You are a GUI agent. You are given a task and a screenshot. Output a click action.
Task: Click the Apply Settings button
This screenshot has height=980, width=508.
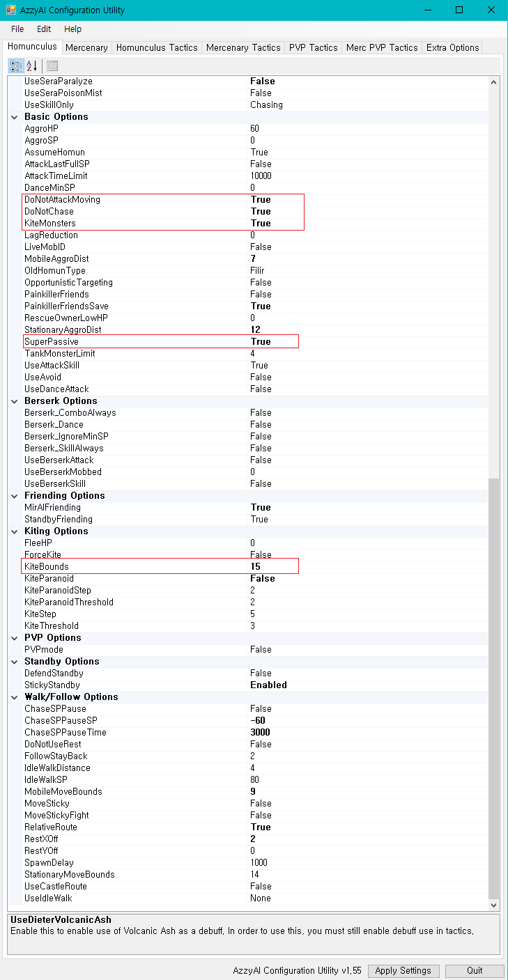coord(403,970)
